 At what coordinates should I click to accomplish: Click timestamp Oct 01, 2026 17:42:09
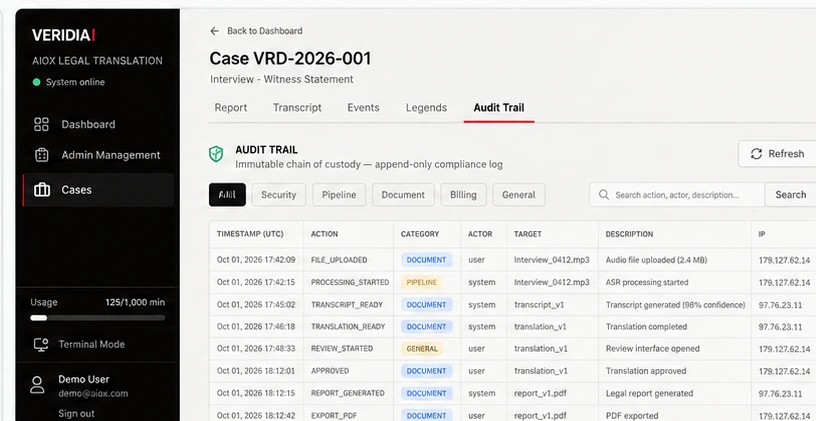click(x=256, y=260)
